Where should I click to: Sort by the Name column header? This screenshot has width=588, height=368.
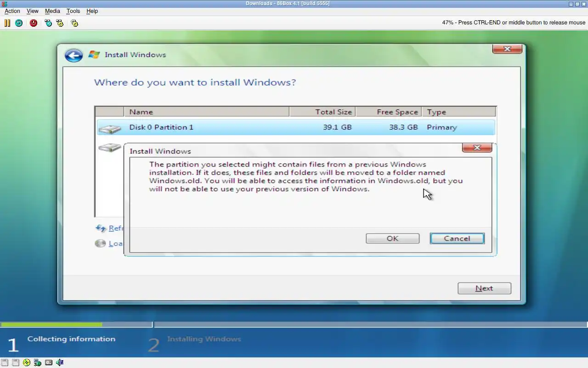(x=206, y=112)
